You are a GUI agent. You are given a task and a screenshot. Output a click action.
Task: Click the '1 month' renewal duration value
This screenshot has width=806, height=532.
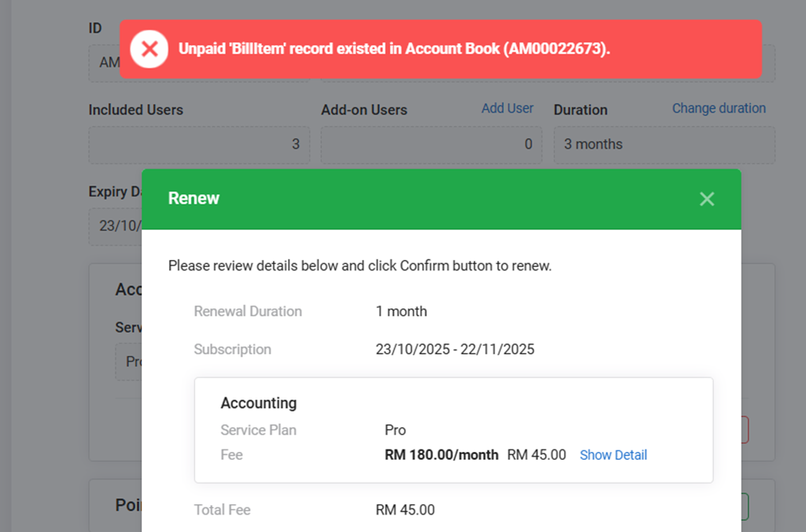tap(401, 311)
